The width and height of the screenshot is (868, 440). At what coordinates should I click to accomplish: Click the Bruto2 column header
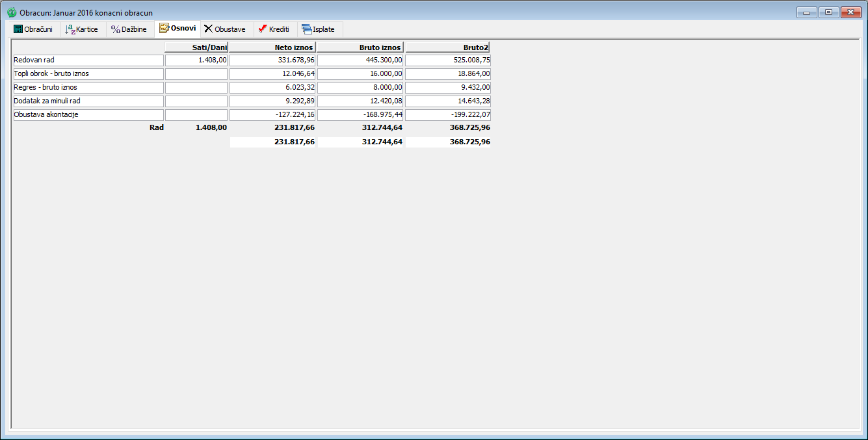(x=448, y=47)
